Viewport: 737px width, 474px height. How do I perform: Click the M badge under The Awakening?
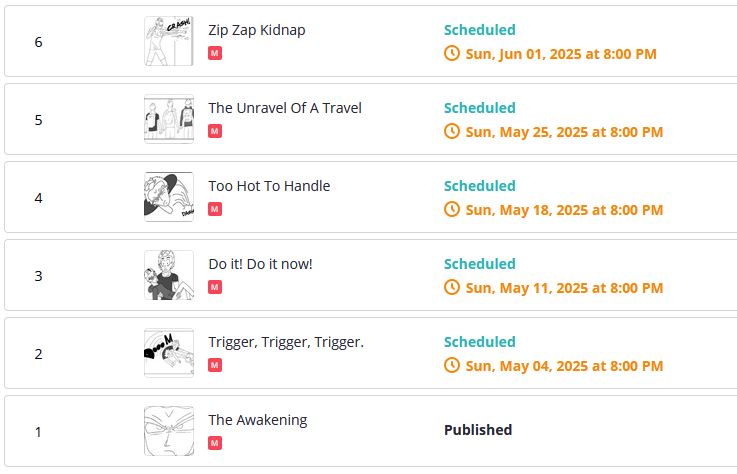coord(215,443)
